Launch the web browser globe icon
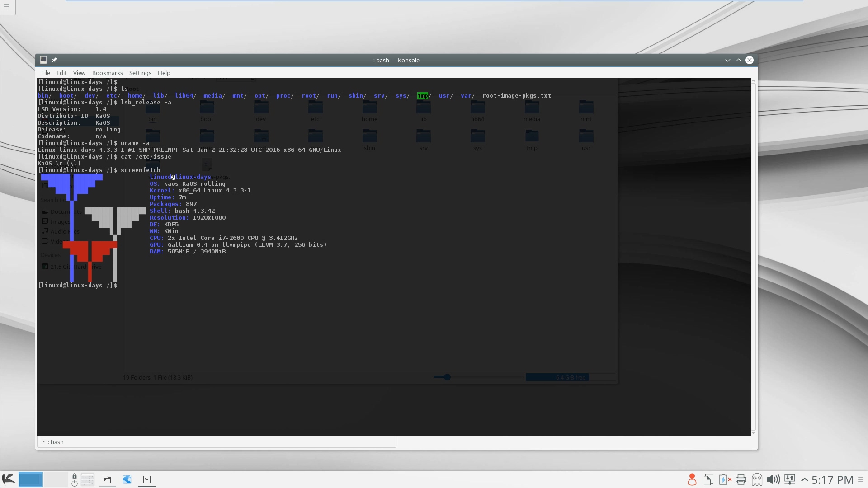868x488 pixels. click(127, 479)
